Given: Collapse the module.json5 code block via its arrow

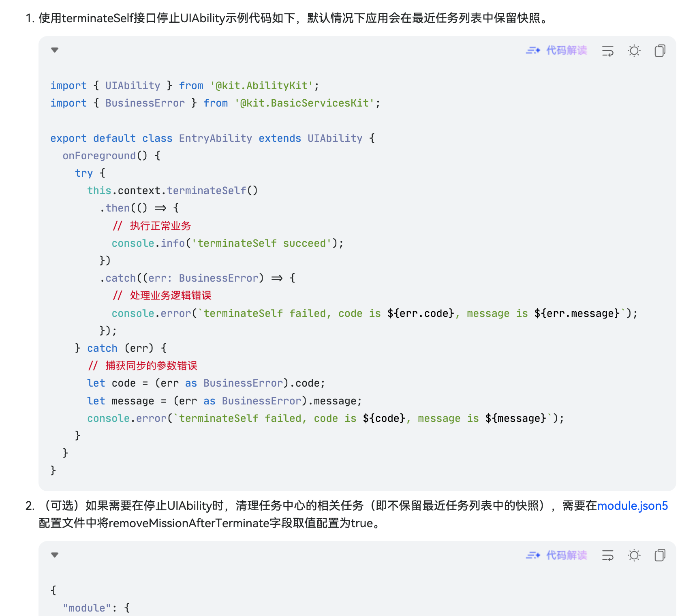Looking at the screenshot, I should 55,555.
